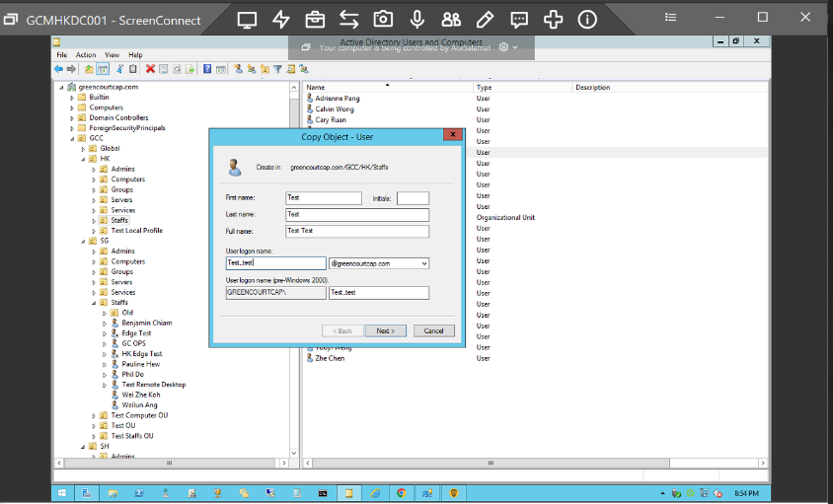Click the Find objects toolbar icon
Screen dimensions: 833x504
[290, 69]
